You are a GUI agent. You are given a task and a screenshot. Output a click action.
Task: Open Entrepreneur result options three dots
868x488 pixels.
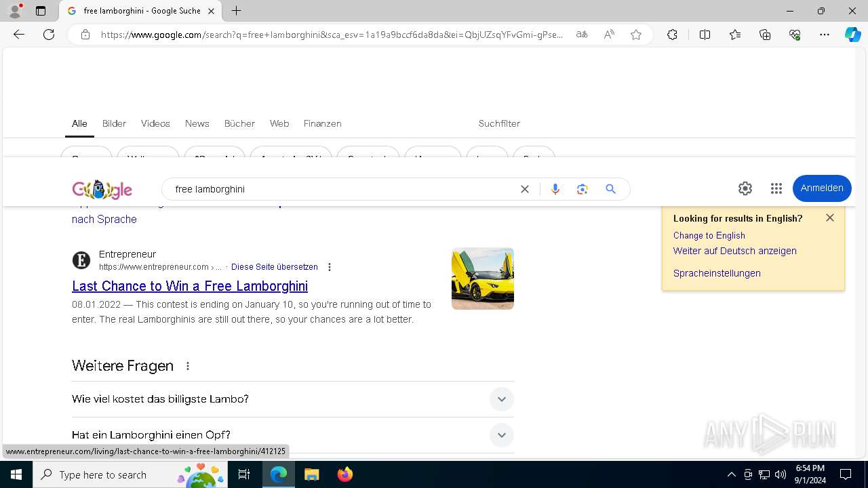point(330,267)
